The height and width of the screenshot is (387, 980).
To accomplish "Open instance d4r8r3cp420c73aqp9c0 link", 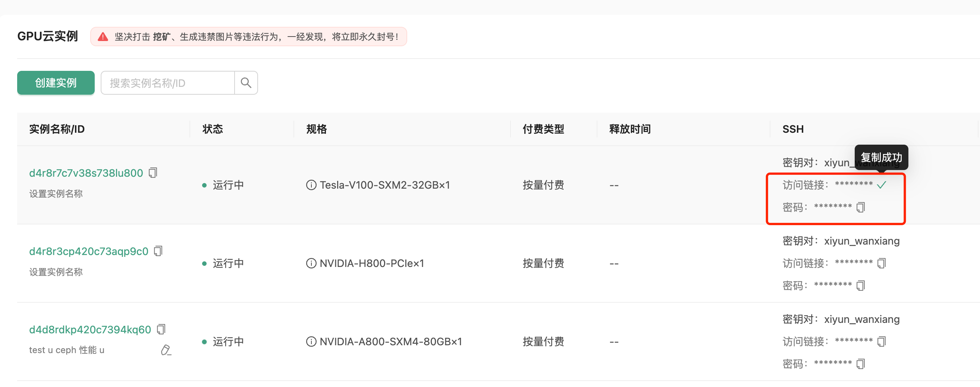I will pos(89,252).
